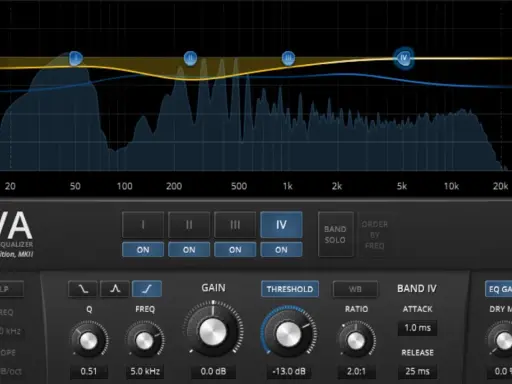
Task: Toggle band II ON switch
Action: pyautogui.click(x=189, y=250)
